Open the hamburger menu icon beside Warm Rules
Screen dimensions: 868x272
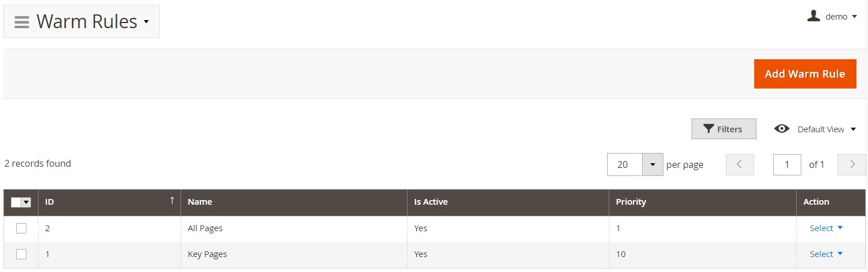[x=22, y=22]
